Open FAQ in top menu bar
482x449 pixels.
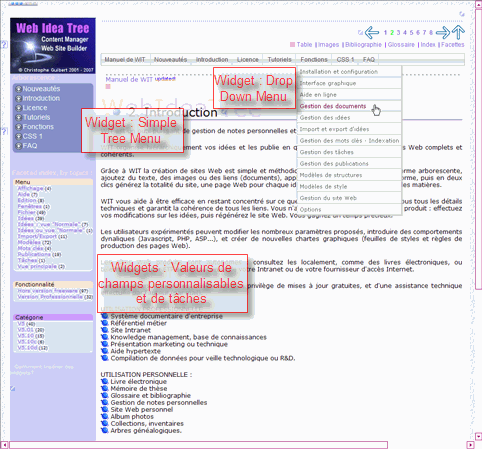point(369,59)
